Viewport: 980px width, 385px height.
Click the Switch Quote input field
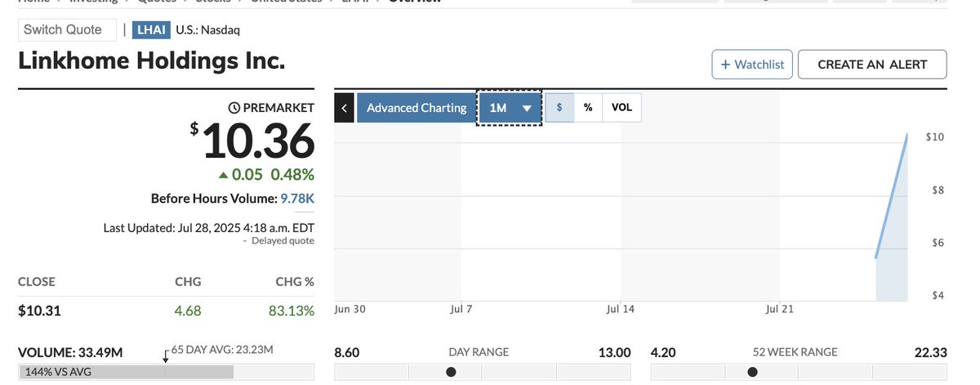(67, 30)
